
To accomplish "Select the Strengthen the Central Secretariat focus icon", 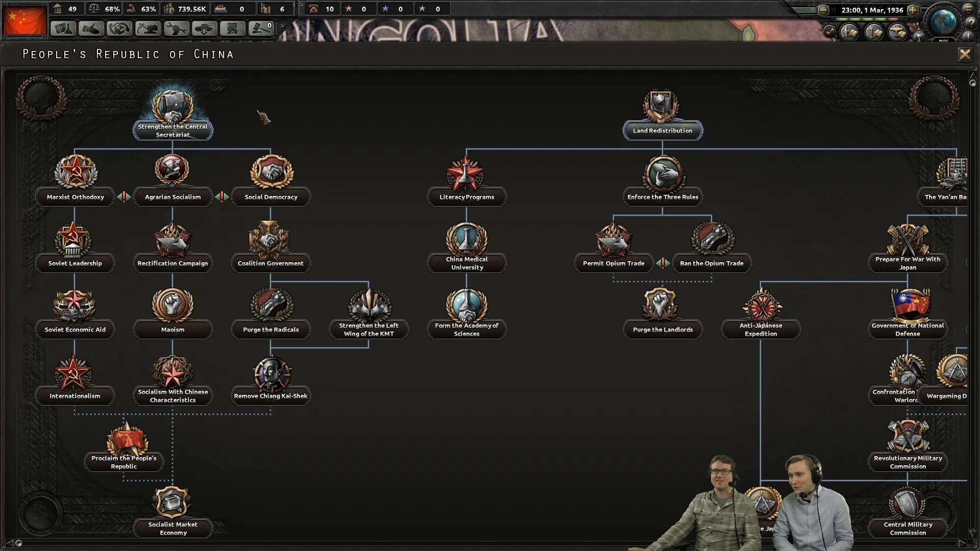I will pos(173,106).
